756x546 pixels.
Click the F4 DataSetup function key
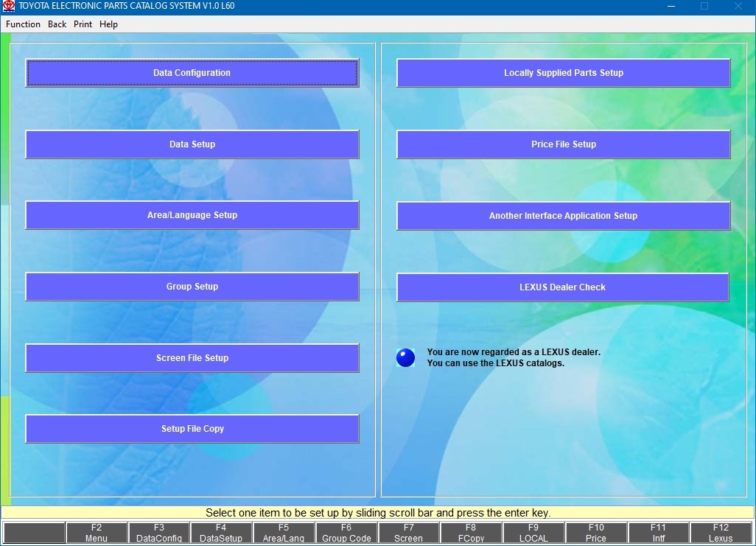(x=221, y=533)
